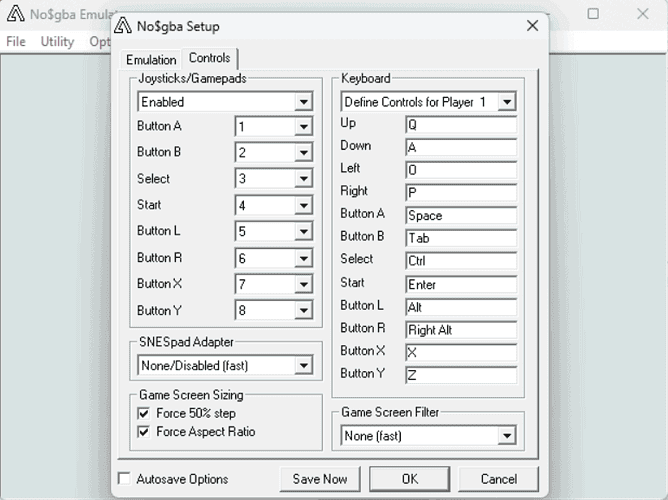This screenshot has width=668, height=500.
Task: Expand the joystick Button B dropdown
Action: pyautogui.click(x=274, y=152)
